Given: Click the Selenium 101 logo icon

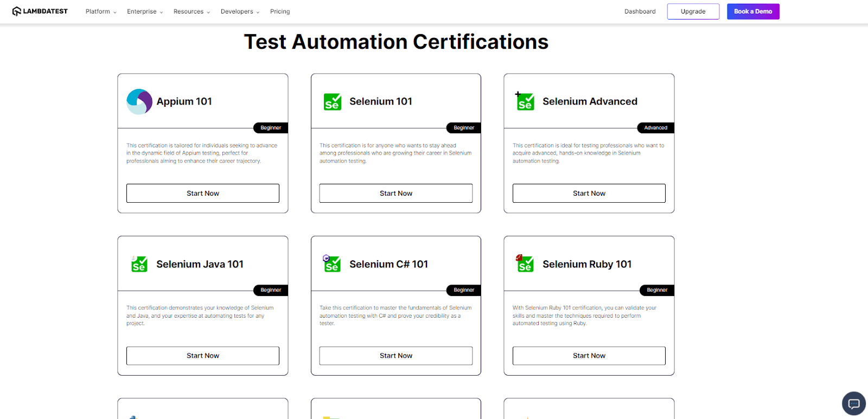Looking at the screenshot, I should 332,101.
